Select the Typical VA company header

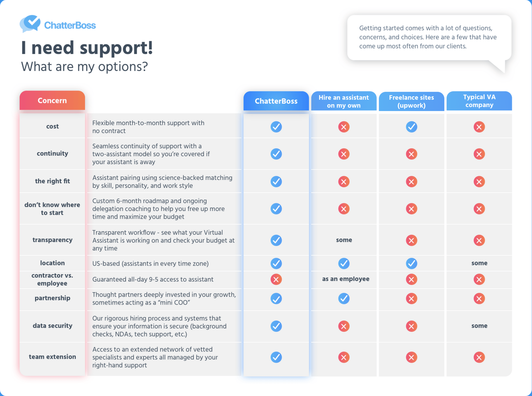click(479, 101)
